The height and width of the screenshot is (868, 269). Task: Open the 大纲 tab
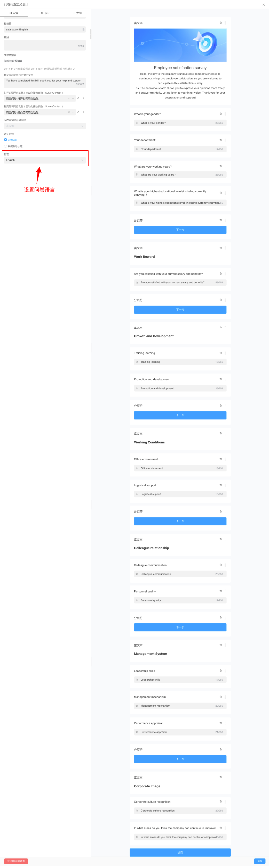click(77, 13)
